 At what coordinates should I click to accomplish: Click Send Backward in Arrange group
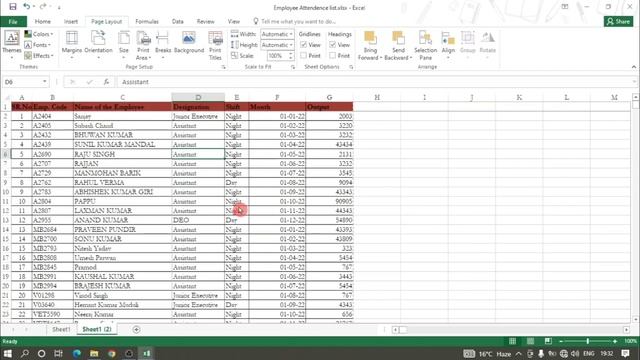398,45
